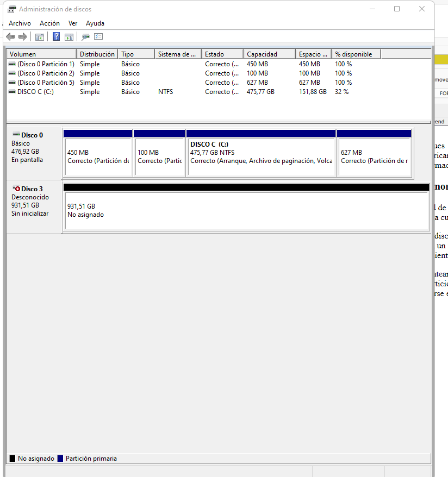The image size is (448, 477).
Task: Click the rescan disks connection icon
Action: pyautogui.click(x=85, y=37)
